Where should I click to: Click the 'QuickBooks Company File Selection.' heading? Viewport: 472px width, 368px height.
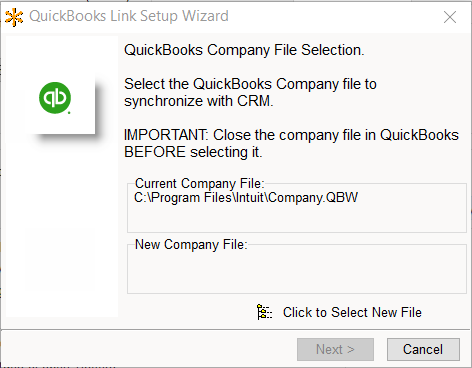point(244,50)
